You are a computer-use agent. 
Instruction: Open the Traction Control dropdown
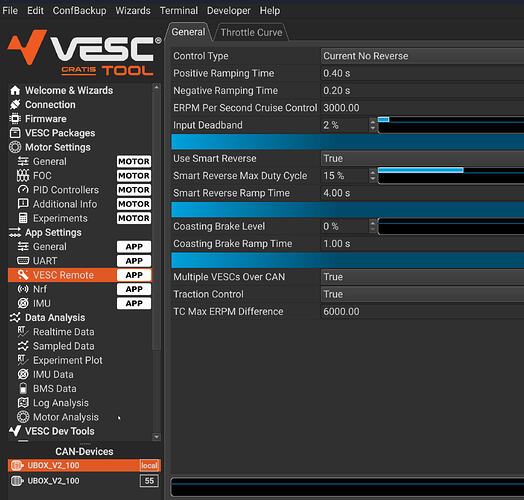[x=422, y=294]
